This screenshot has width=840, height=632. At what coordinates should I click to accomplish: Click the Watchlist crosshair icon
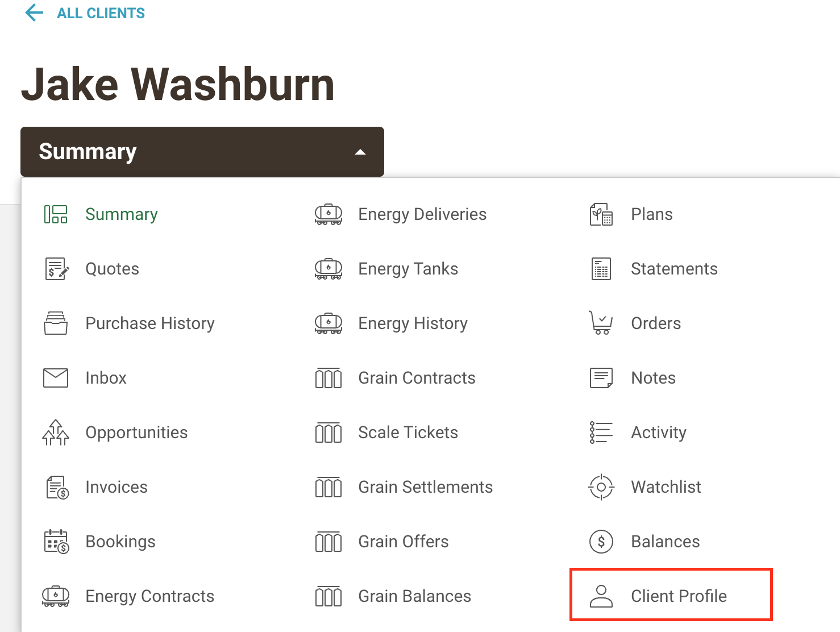[601, 487]
